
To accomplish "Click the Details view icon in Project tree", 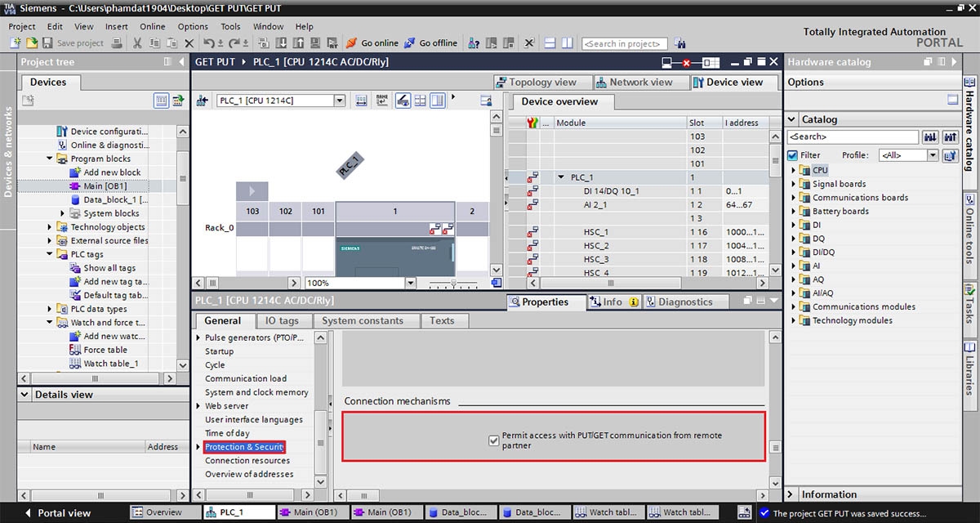I will click(x=162, y=101).
